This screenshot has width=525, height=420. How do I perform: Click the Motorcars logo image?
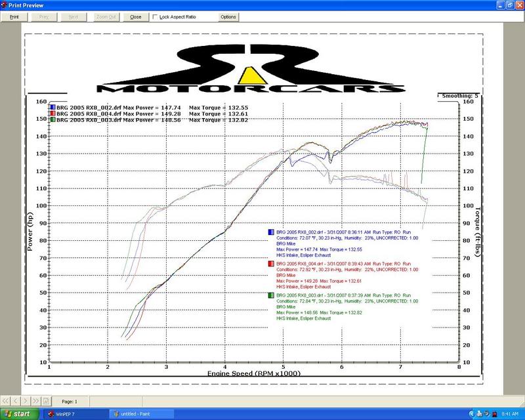(251, 68)
